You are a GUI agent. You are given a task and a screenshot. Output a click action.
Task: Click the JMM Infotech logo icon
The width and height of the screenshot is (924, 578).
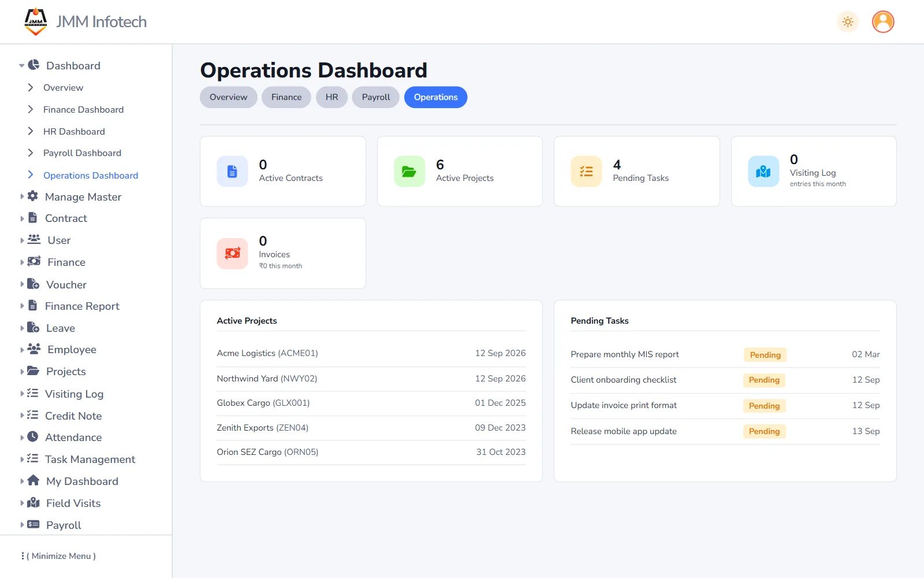click(x=36, y=21)
